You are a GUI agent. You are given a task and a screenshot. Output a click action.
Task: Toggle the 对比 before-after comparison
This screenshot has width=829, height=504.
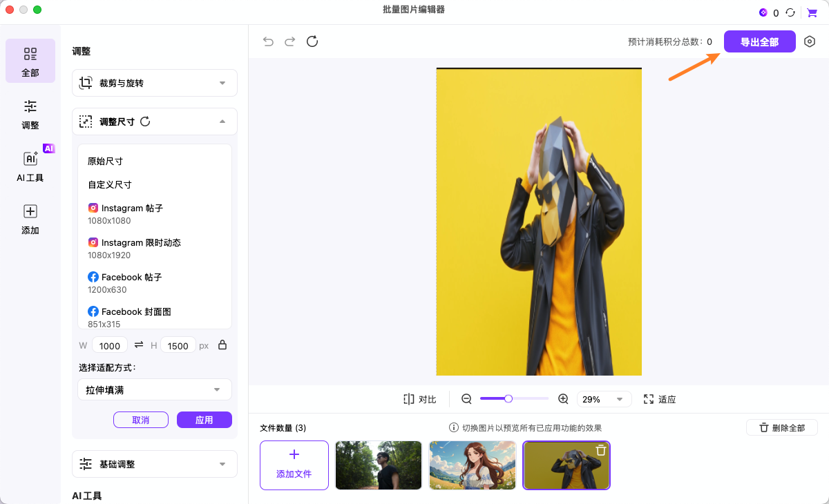tap(419, 398)
